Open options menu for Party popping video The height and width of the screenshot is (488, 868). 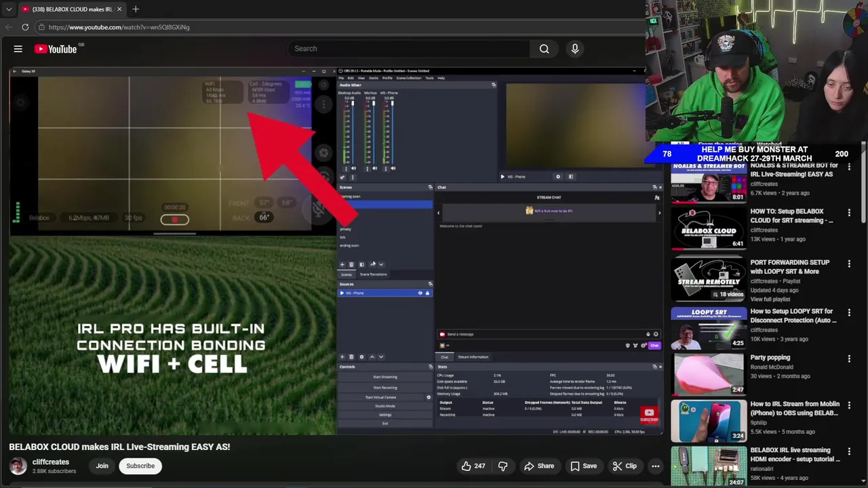pos(849,359)
